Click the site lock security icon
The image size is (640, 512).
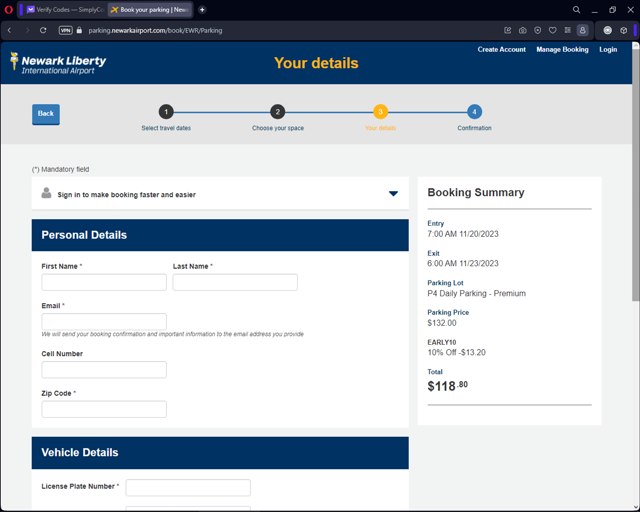tap(79, 30)
